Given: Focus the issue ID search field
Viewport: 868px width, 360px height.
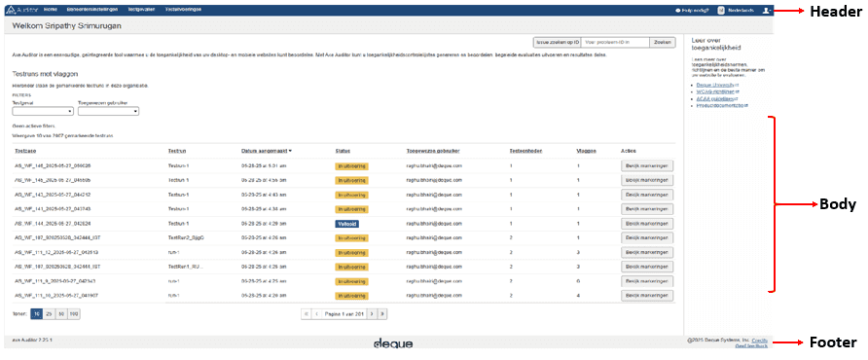Looking at the screenshot, I should click(615, 42).
